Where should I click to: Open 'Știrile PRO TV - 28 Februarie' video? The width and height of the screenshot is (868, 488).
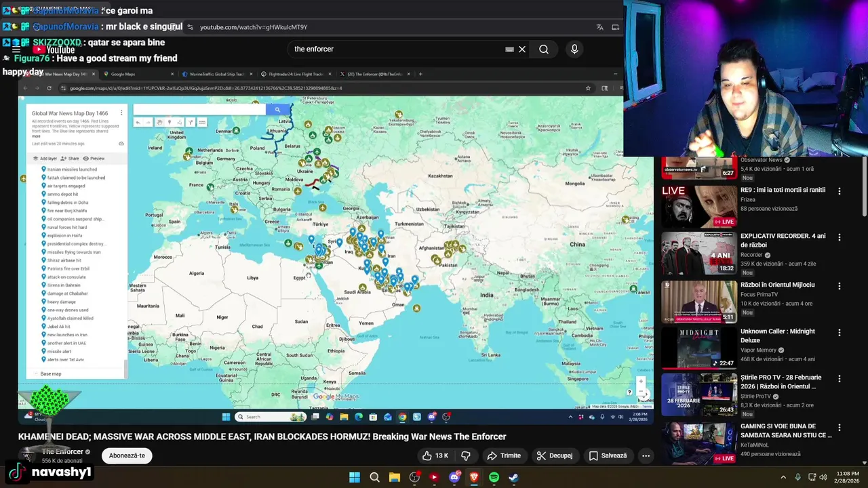click(x=699, y=394)
